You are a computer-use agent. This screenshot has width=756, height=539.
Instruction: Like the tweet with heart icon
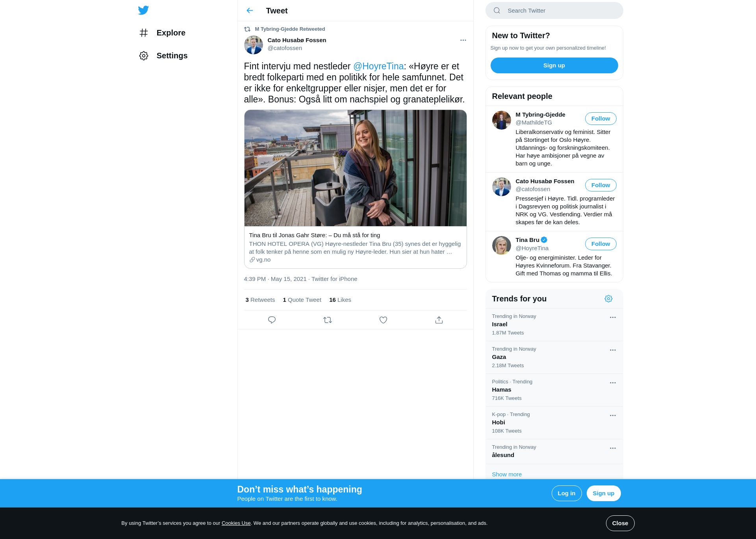coord(383,320)
